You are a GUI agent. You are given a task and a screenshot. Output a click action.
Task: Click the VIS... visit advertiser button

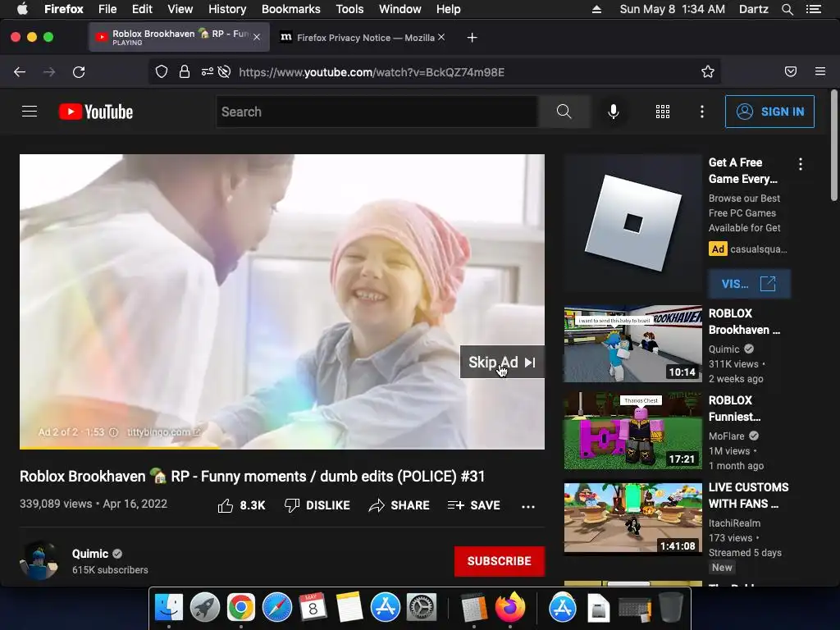click(749, 283)
